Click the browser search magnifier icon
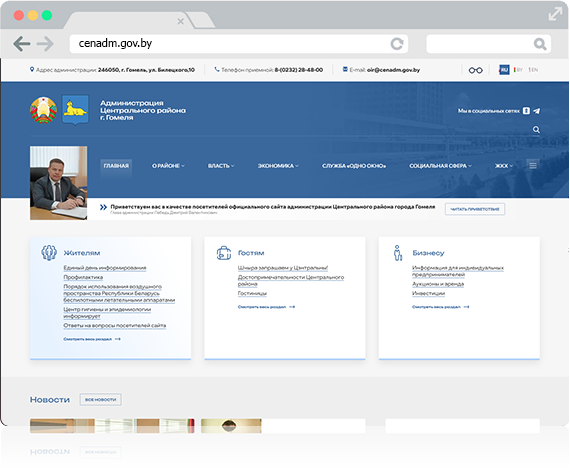The image size is (570, 470). pos(540,44)
